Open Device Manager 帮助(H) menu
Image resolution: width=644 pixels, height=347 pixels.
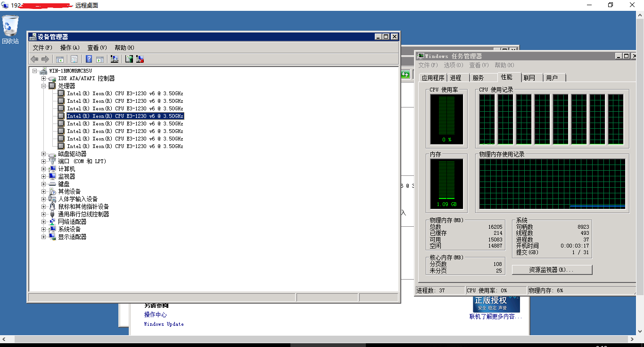[124, 48]
